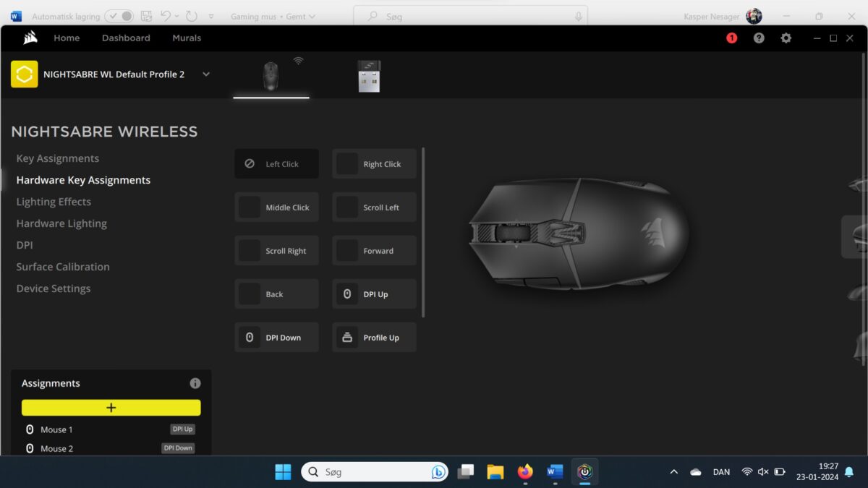Open Firefox from the taskbar
868x488 pixels.
(x=525, y=472)
